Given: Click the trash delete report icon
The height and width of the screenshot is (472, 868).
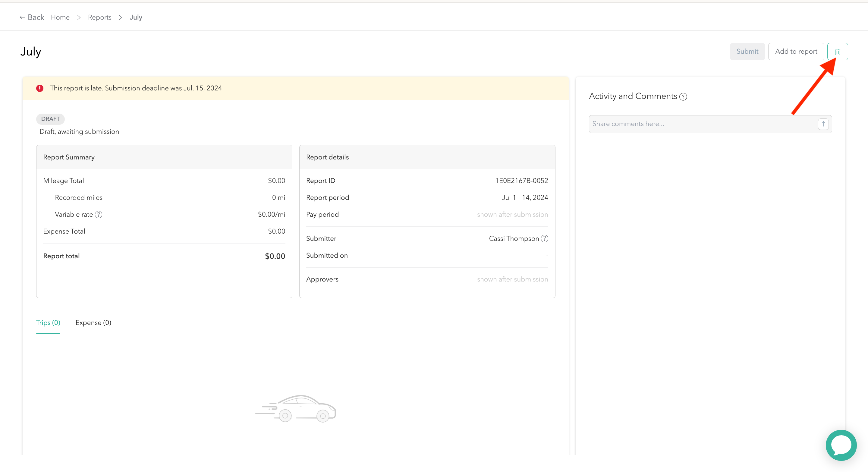Looking at the screenshot, I should (x=837, y=52).
